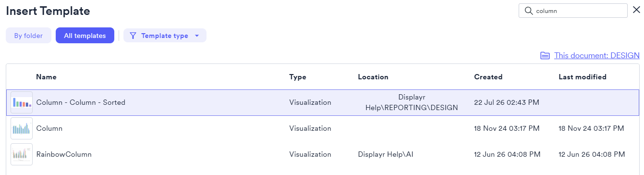The width and height of the screenshot is (644, 175).
Task: Click the funnel filter icon
Action: pyautogui.click(x=133, y=36)
